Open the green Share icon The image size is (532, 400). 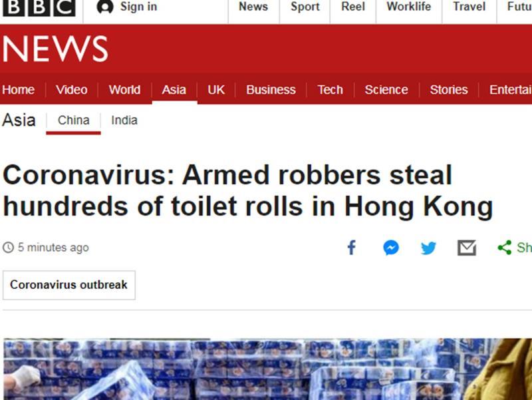coord(505,248)
